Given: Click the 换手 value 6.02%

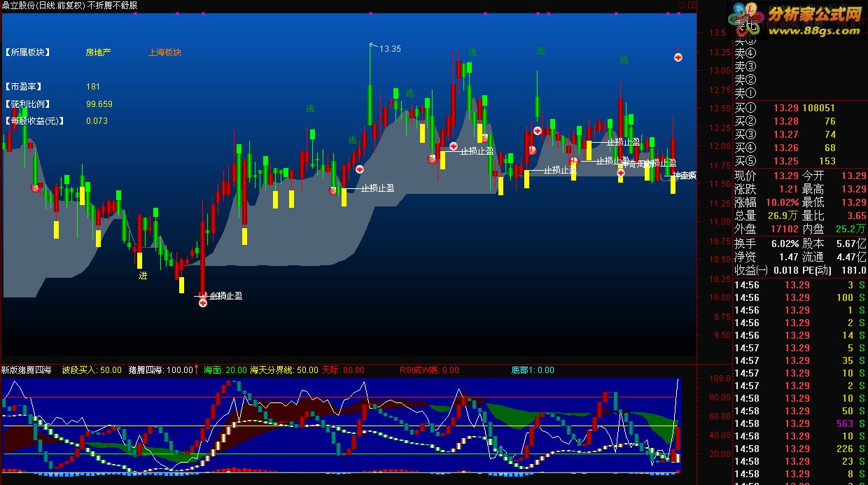Looking at the screenshot, I should point(785,244).
